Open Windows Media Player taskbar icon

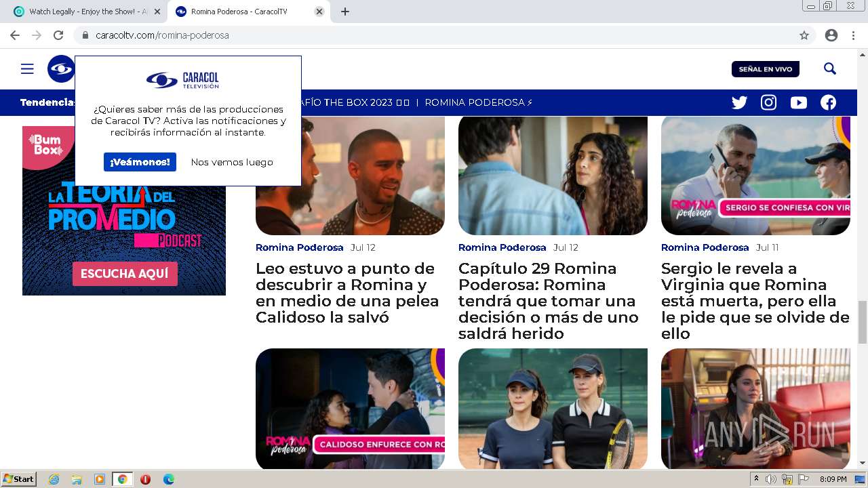pyautogui.click(x=100, y=479)
